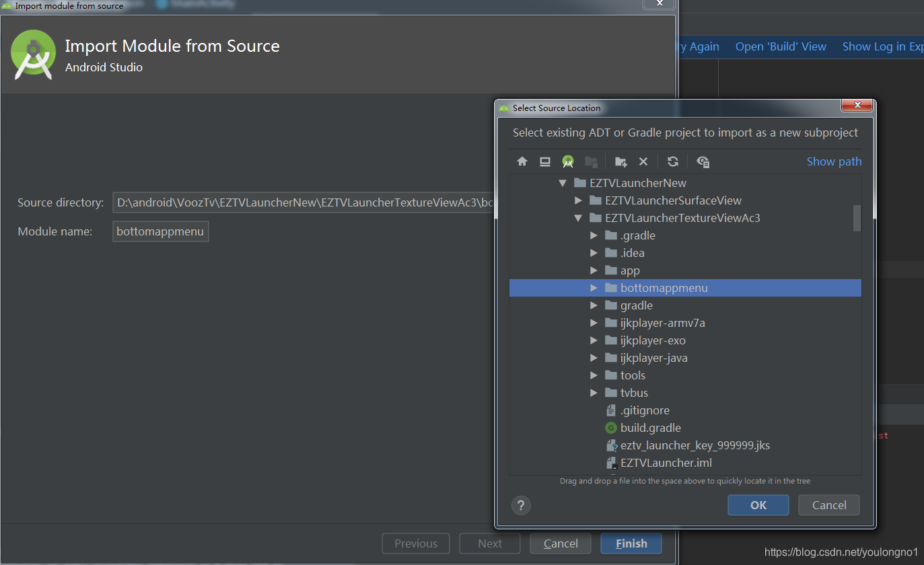Expand the app folder
Image resolution: width=924 pixels, height=565 pixels.
click(x=594, y=270)
